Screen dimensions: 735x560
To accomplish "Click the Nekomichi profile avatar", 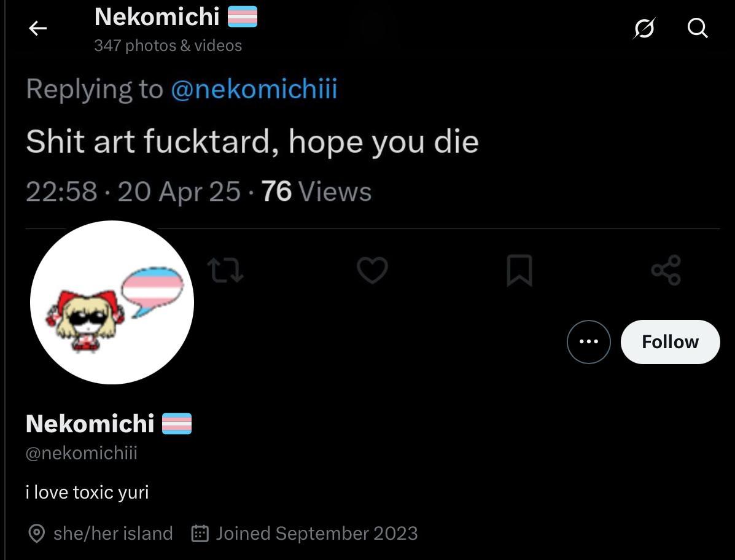I will tap(112, 303).
